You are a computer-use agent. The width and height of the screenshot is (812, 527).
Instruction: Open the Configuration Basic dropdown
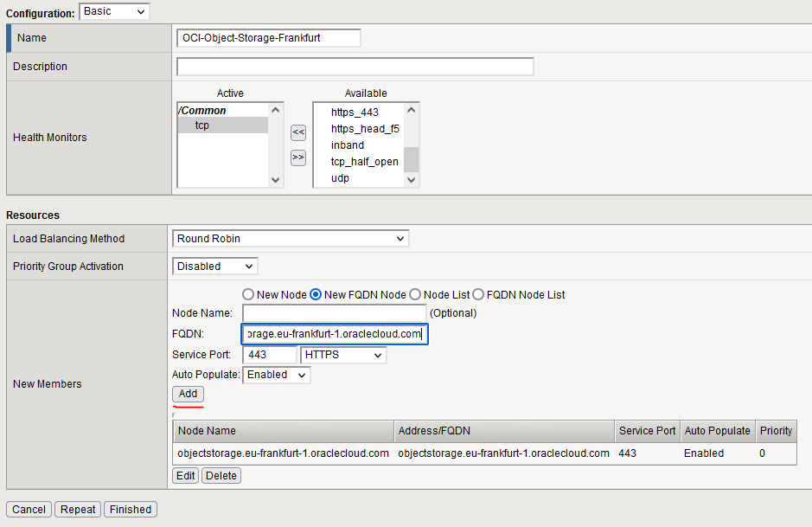[113, 11]
